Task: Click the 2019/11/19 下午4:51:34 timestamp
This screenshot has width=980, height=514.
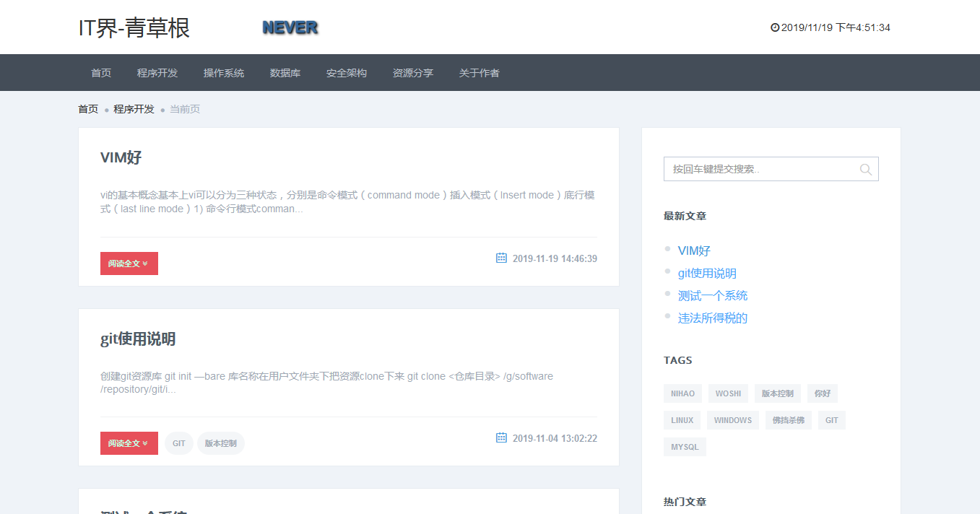Action: (836, 28)
